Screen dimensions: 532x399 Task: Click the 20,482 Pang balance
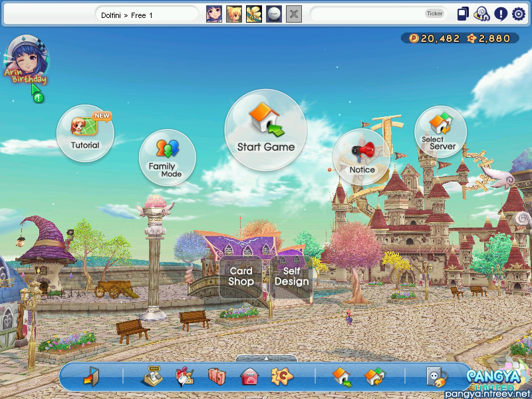(435, 39)
